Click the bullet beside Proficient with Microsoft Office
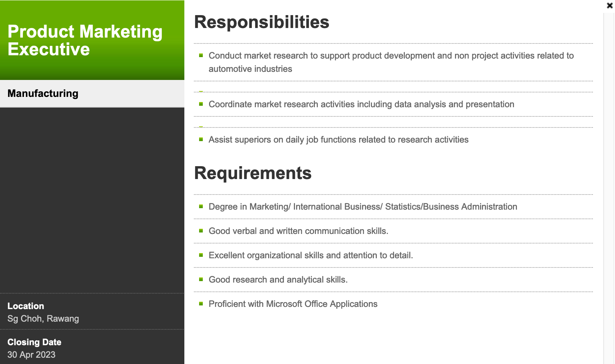This screenshot has width=615, height=364. pyautogui.click(x=201, y=304)
